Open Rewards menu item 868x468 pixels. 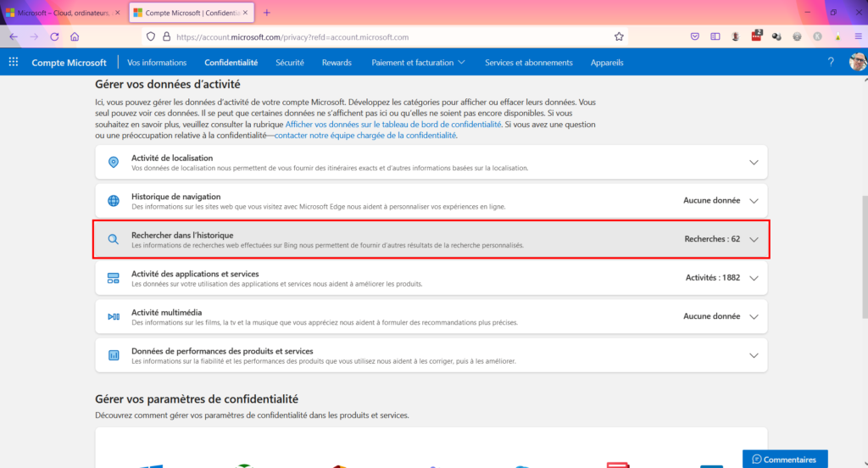point(337,63)
